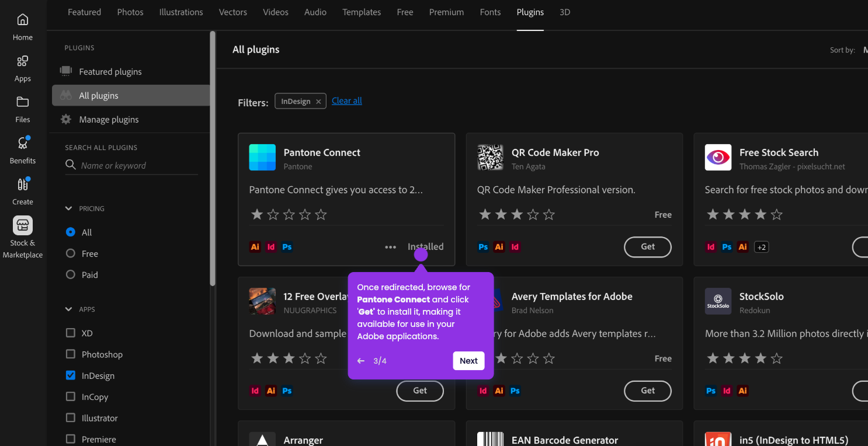The width and height of the screenshot is (868, 446).
Task: Open the Avery Templates for Adobe title
Action: pos(572,297)
